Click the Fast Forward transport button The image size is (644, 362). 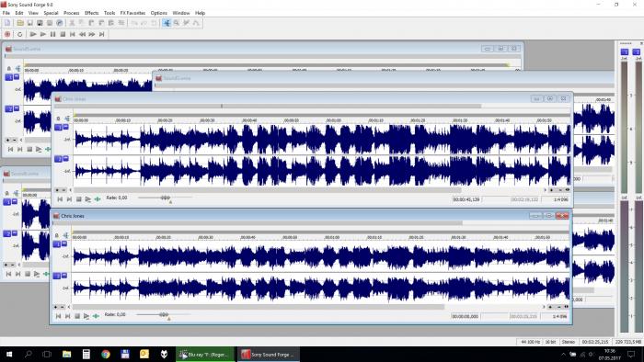[x=92, y=34]
